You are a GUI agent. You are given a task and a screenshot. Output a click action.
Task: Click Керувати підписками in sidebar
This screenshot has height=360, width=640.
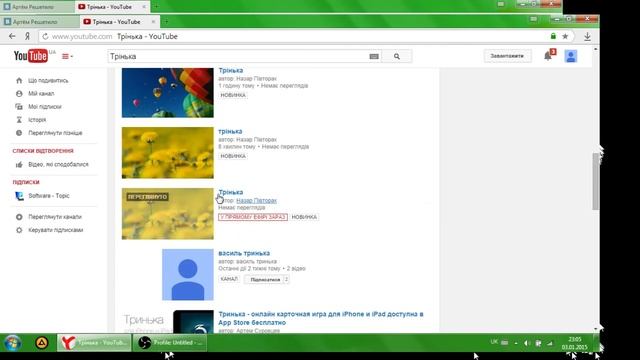56,230
